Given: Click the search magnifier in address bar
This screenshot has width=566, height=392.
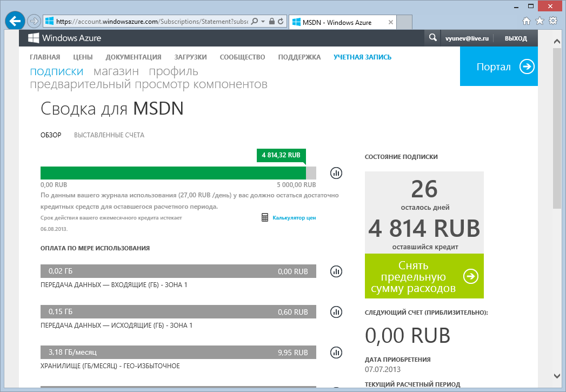Looking at the screenshot, I should point(255,21).
